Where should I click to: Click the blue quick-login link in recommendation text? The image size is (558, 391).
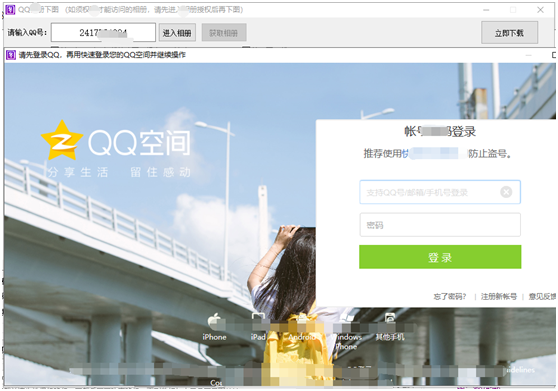(x=434, y=153)
